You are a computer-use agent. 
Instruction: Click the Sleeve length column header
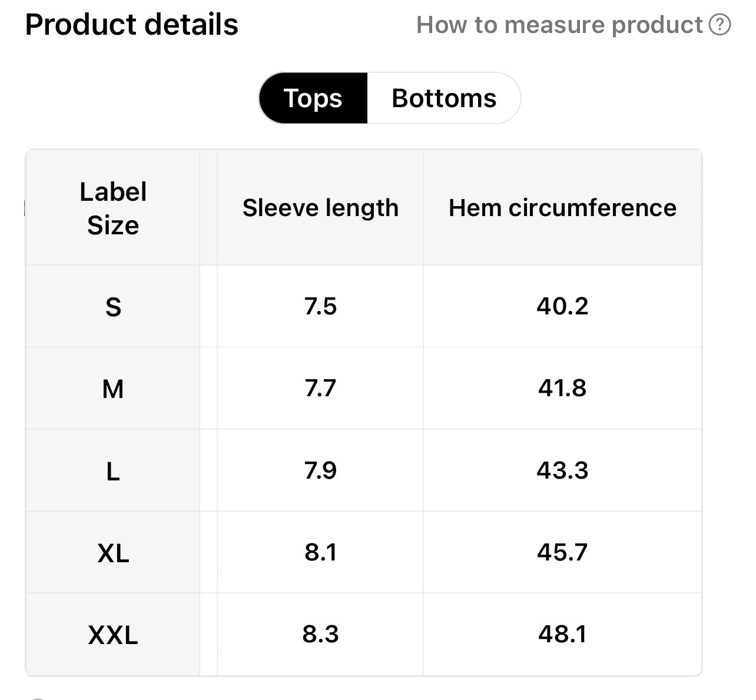click(x=320, y=208)
